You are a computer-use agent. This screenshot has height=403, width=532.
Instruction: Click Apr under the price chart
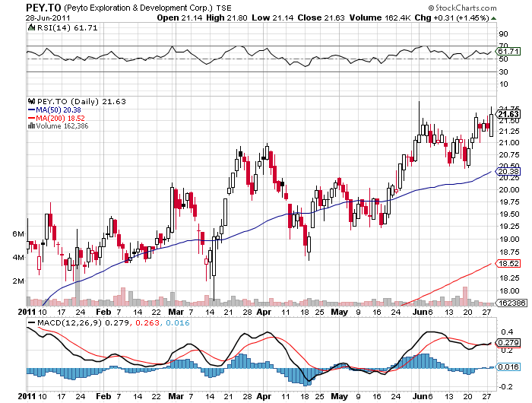[264, 312]
